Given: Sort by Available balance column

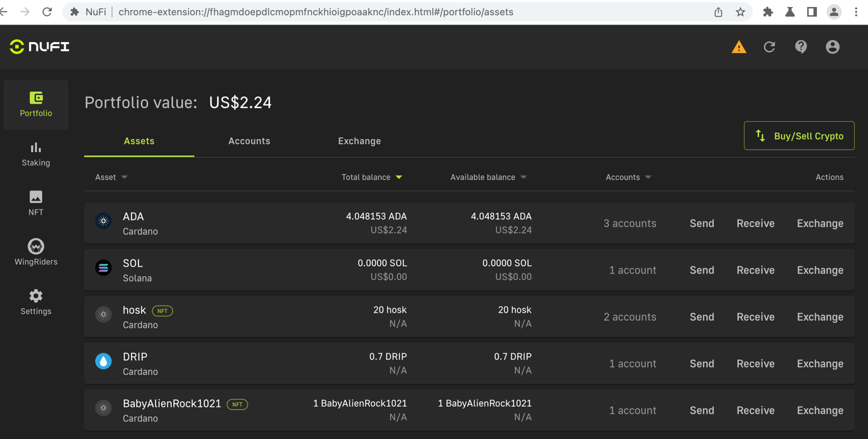Looking at the screenshot, I should point(488,177).
